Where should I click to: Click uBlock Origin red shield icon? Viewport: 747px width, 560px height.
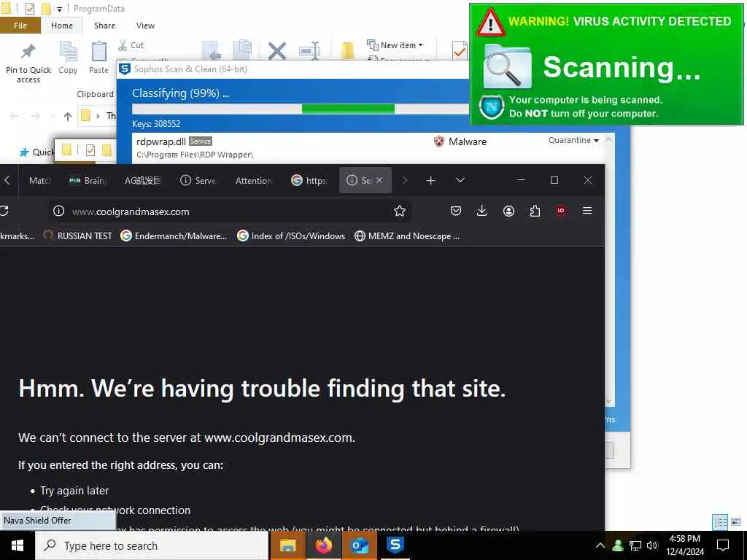[561, 211]
